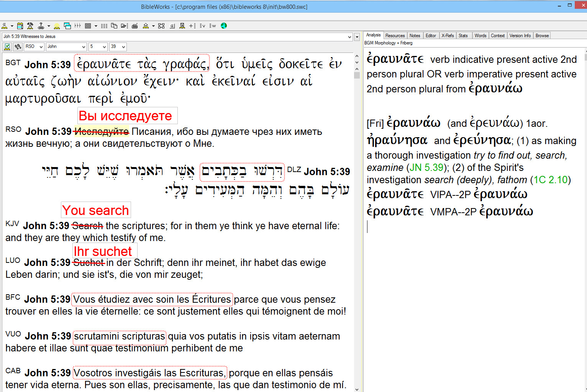The height and width of the screenshot is (392, 587).
Task: Open the dropdown arrow next to grid icon
Action: click(96, 26)
